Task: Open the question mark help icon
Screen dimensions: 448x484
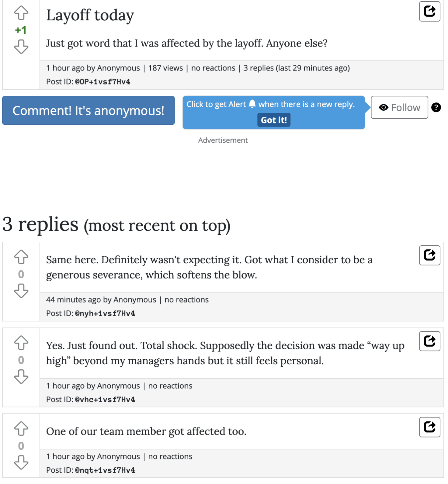Action: click(x=436, y=107)
